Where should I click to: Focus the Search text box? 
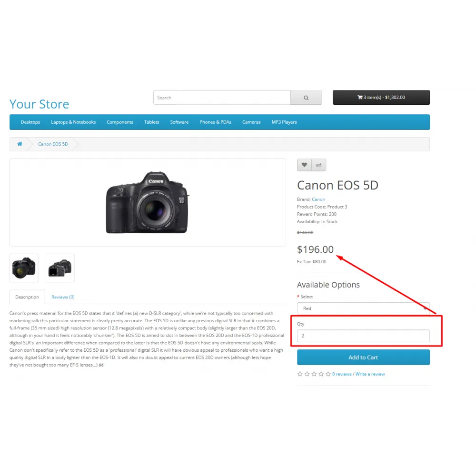click(x=222, y=98)
